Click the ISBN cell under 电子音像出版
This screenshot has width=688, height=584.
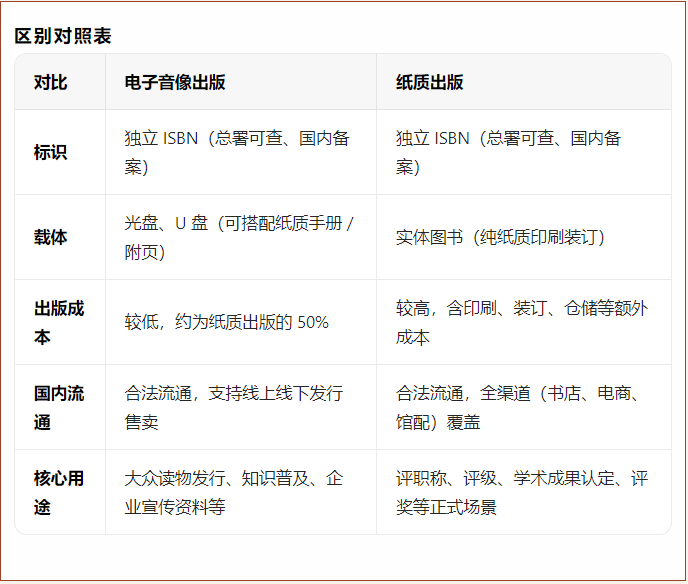[x=237, y=152]
